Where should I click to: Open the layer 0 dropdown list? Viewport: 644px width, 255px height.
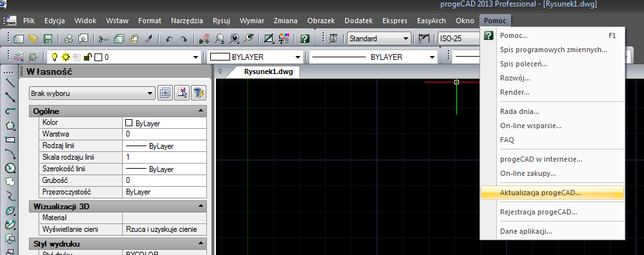195,57
